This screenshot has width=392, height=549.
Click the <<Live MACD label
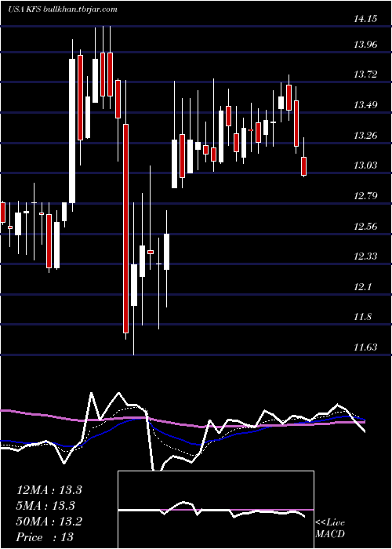coord(330,529)
